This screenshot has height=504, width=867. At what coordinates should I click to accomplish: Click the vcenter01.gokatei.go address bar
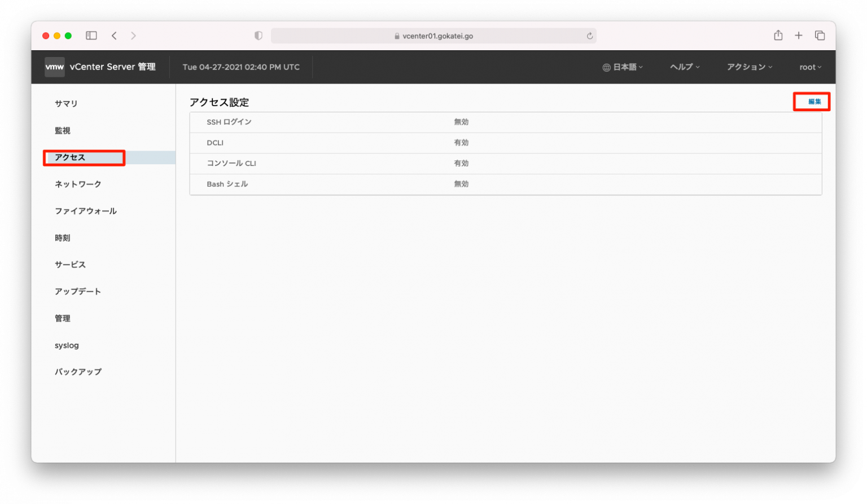pos(433,36)
